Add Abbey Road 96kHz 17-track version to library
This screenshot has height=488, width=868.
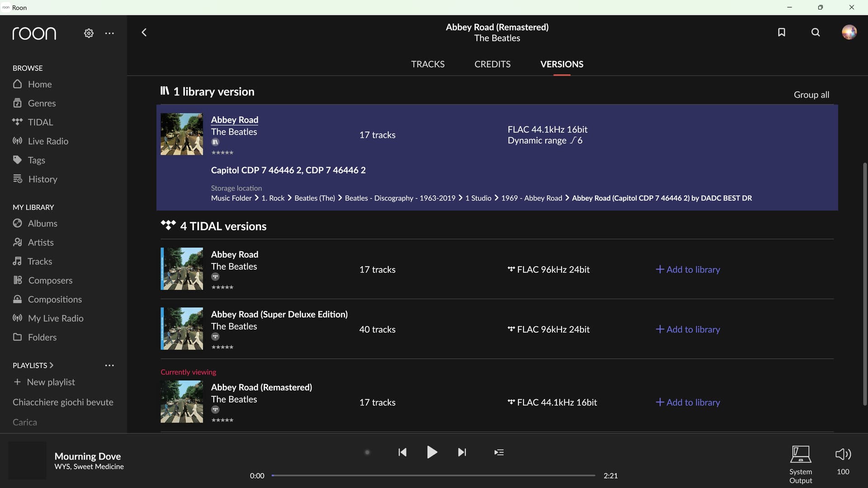(688, 269)
